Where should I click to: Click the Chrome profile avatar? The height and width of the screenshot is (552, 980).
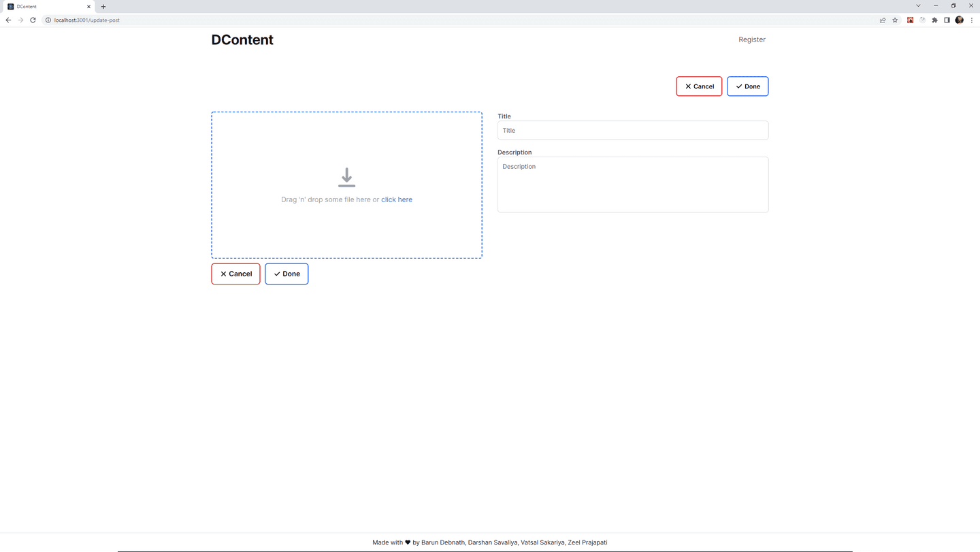click(959, 20)
